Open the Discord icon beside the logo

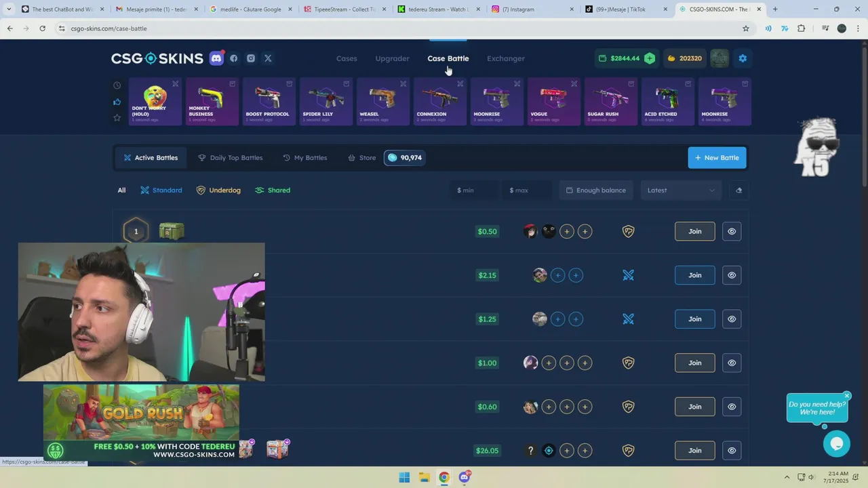click(216, 58)
